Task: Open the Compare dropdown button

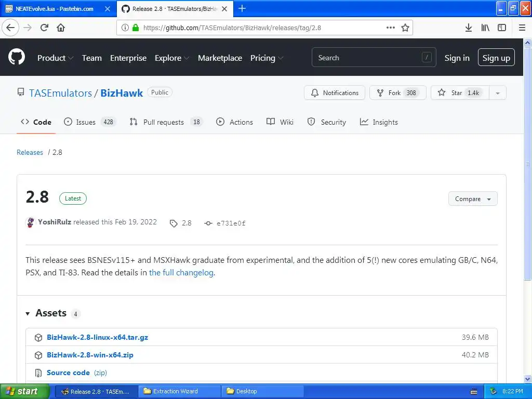Action: [x=473, y=199]
